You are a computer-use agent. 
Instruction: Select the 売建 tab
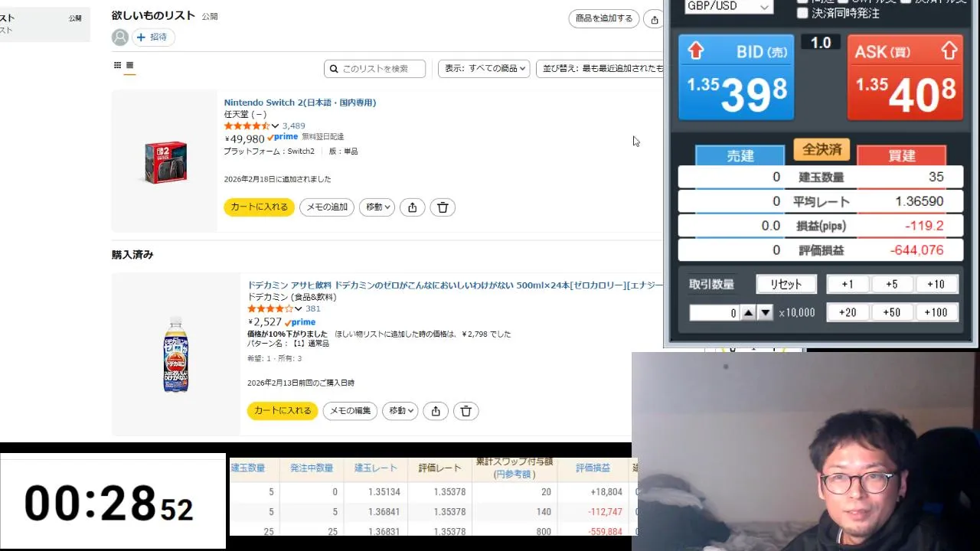(740, 155)
